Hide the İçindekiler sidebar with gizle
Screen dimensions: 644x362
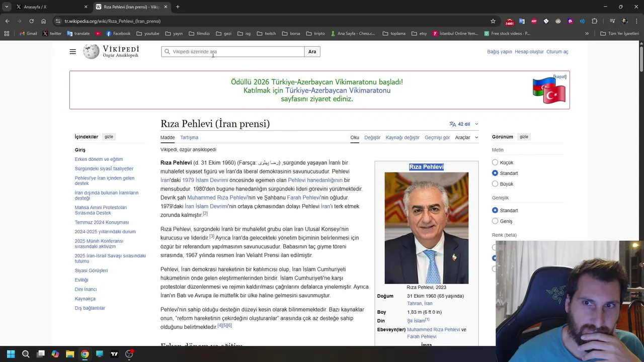pyautogui.click(x=109, y=137)
